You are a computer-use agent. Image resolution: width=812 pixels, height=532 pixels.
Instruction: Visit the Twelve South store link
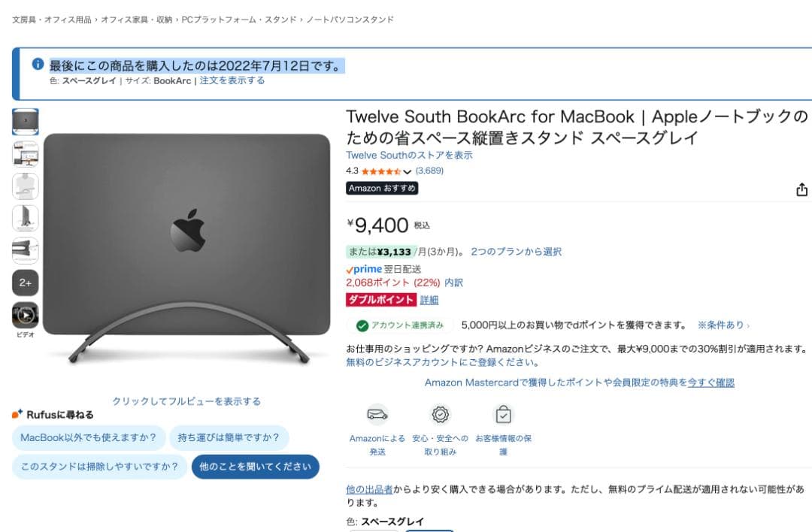pyautogui.click(x=409, y=156)
